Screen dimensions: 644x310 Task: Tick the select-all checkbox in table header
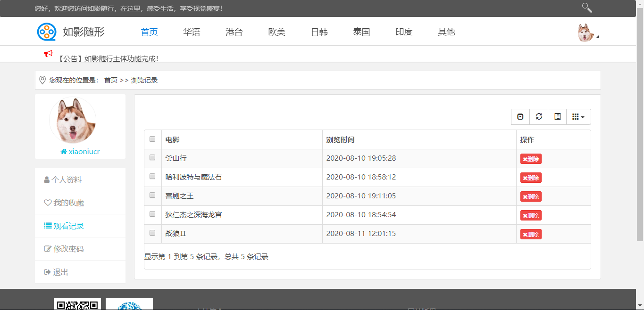[x=152, y=139]
